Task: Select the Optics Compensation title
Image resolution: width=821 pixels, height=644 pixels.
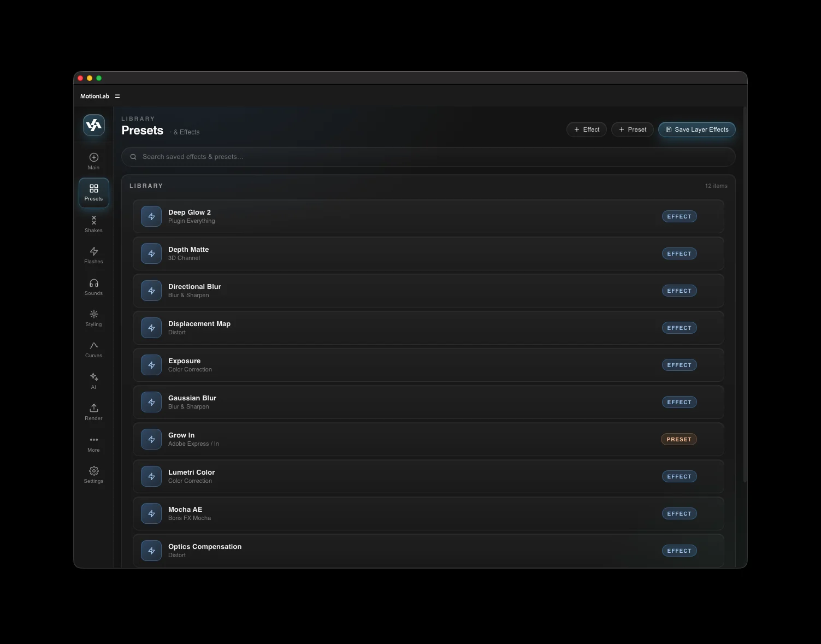Action: pyautogui.click(x=205, y=547)
